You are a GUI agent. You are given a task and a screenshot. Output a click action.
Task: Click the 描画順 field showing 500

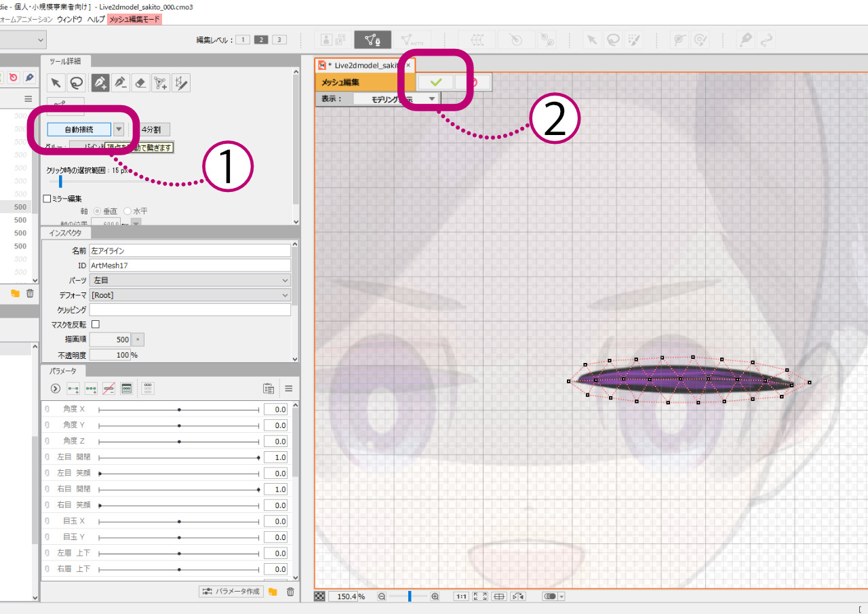click(110, 339)
